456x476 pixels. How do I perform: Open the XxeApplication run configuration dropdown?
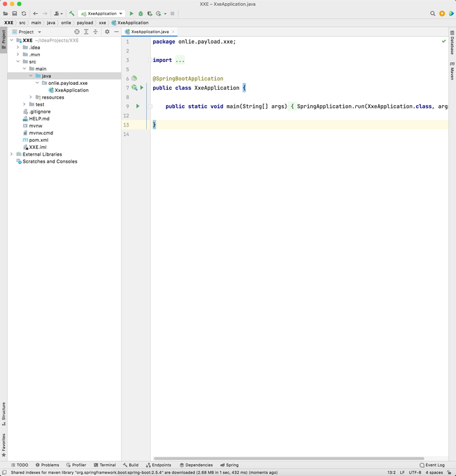click(101, 13)
